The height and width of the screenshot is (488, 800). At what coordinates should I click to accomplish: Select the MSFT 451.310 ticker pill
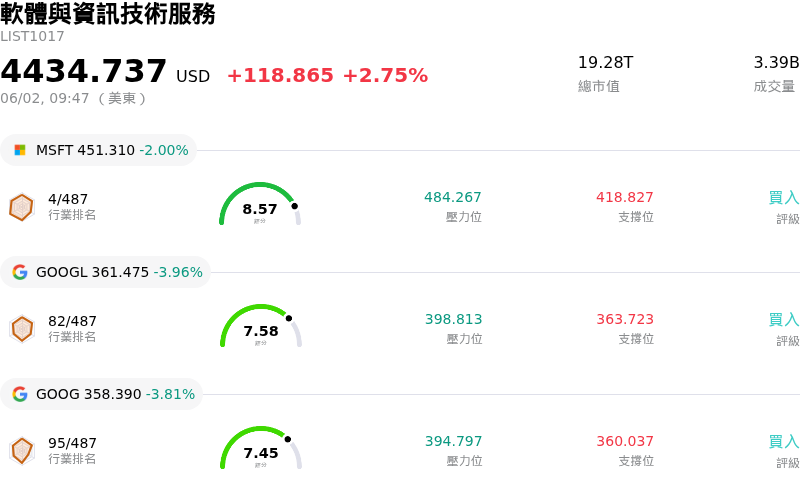(98, 150)
